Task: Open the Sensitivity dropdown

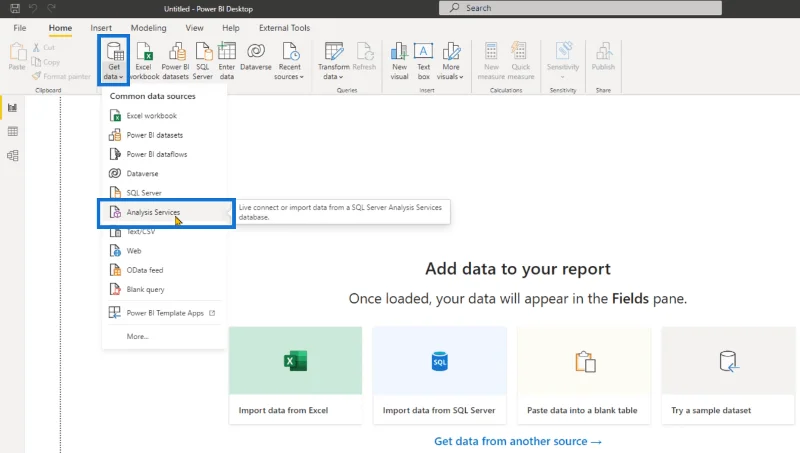Action: coord(563,61)
